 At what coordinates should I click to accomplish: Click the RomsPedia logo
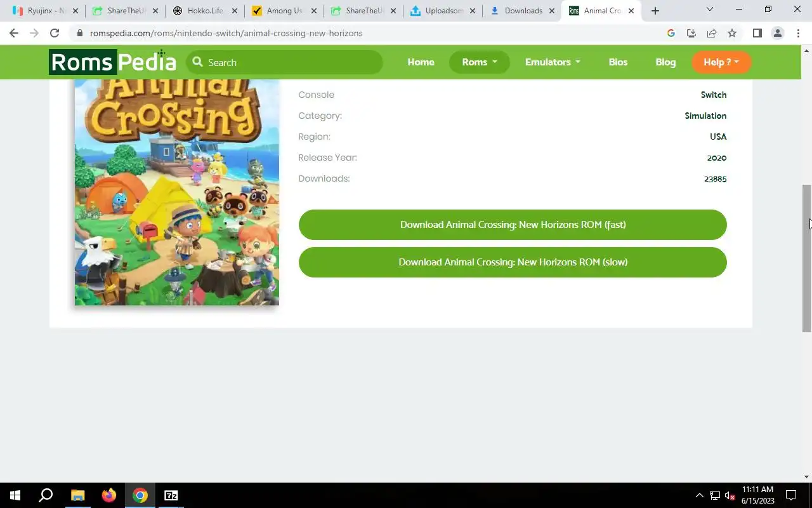(113, 62)
